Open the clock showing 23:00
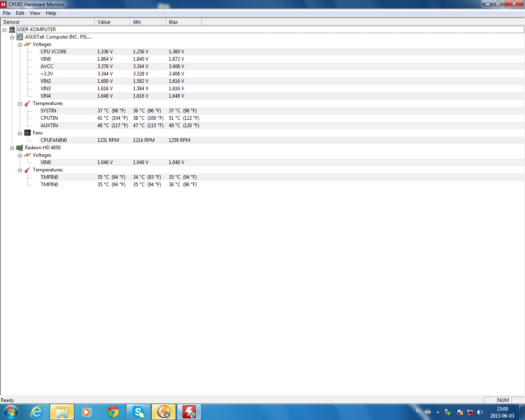 click(502, 412)
